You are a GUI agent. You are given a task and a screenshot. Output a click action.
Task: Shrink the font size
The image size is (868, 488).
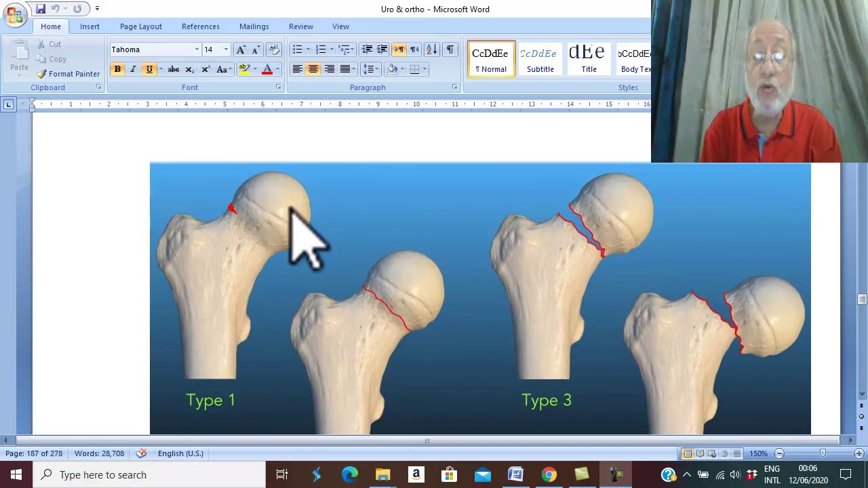256,49
